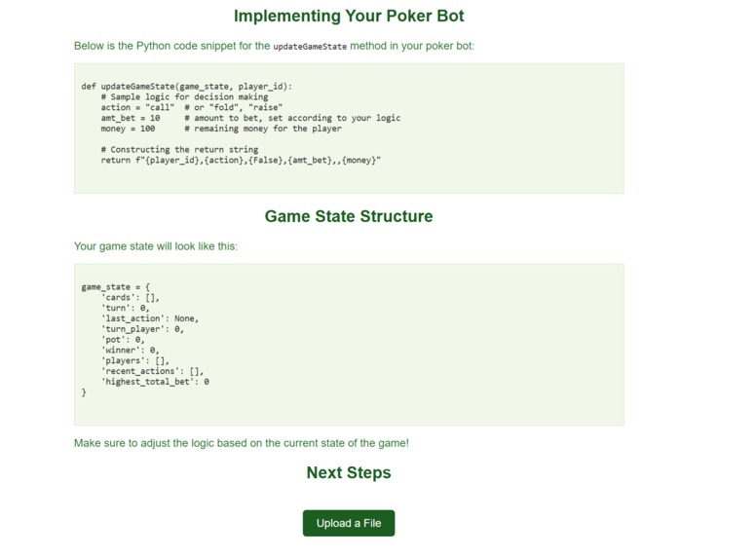Screen dimensions: 756x558
Task: Click the 'players': [] entry
Action: tap(135, 361)
